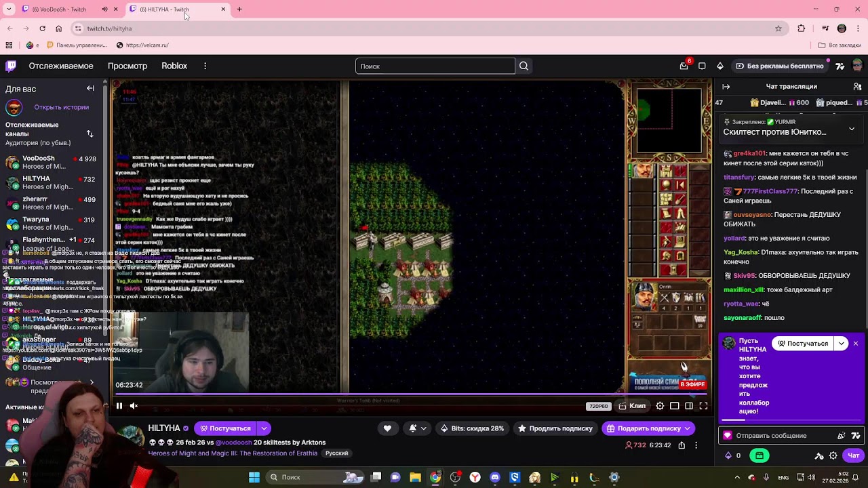Click the Без рекламы бесплатно button
This screenshot has width=868, height=488.
pos(780,66)
